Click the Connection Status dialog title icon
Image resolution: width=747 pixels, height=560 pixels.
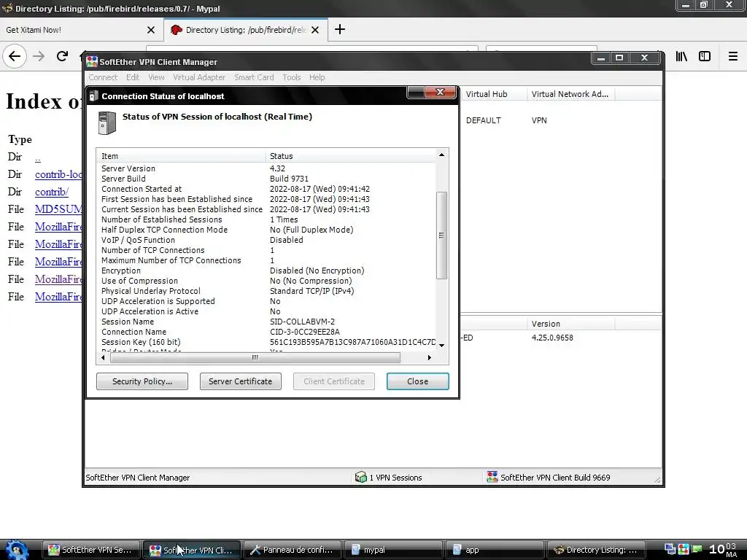tap(93, 96)
